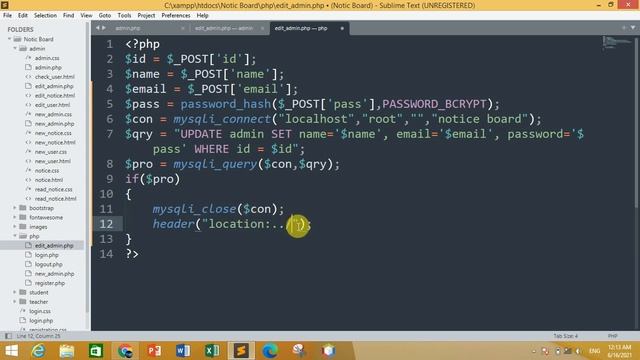640x360 pixels.
Task: Open logout.php in the sidebar
Action: pyautogui.click(x=49, y=264)
